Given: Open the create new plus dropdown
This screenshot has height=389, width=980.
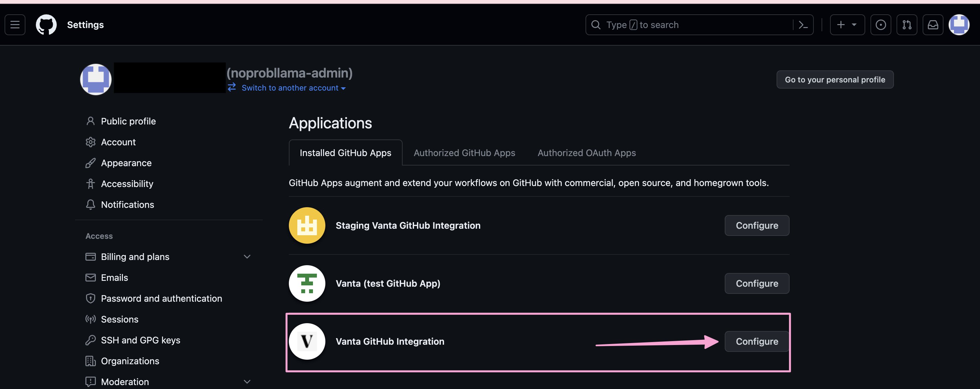Looking at the screenshot, I should [x=847, y=25].
